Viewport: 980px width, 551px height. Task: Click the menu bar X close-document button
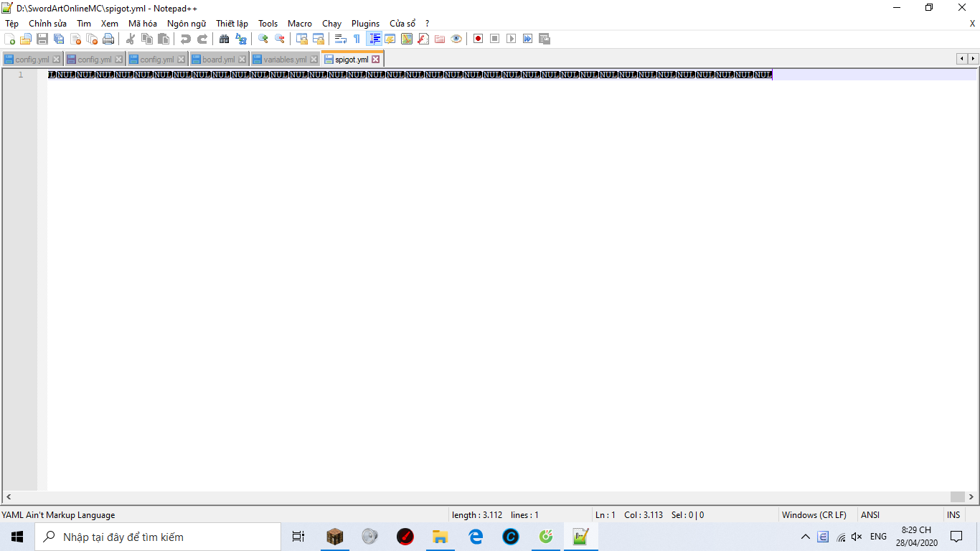(x=972, y=24)
